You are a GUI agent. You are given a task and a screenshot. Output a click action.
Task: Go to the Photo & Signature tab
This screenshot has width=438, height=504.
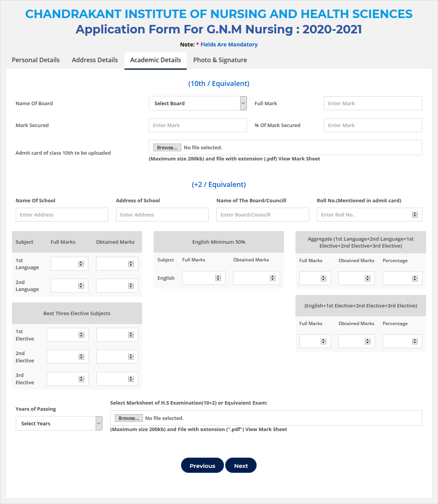pos(220,60)
